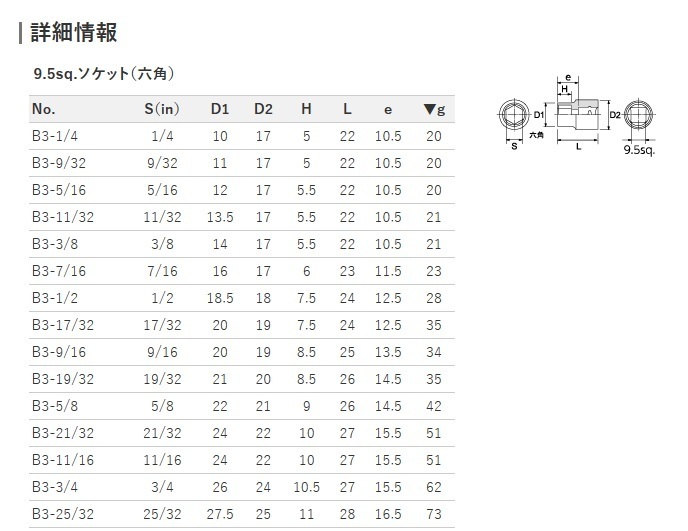The height and width of the screenshot is (531, 688).
Task: Click the D1 column header
Action: [x=220, y=109]
